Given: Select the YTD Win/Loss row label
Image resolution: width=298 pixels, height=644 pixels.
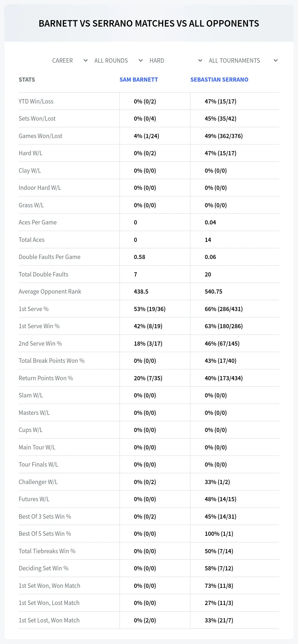Looking at the screenshot, I should [x=36, y=101].
